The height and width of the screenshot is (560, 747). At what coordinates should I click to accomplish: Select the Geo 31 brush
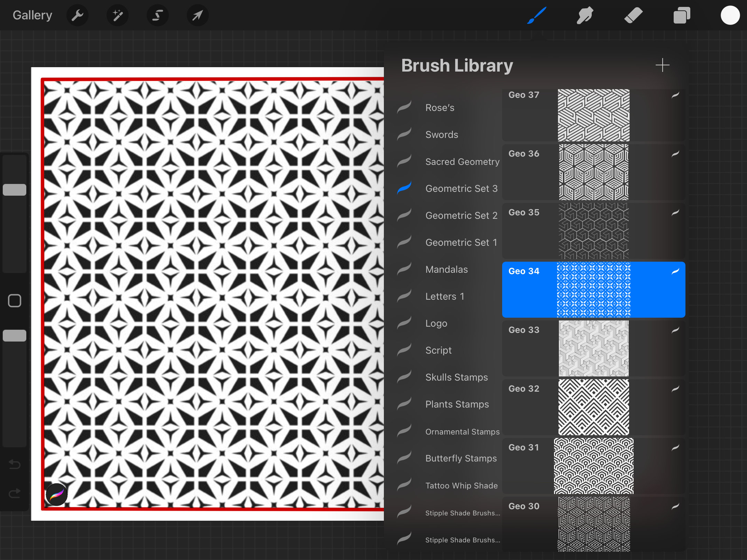point(593,466)
